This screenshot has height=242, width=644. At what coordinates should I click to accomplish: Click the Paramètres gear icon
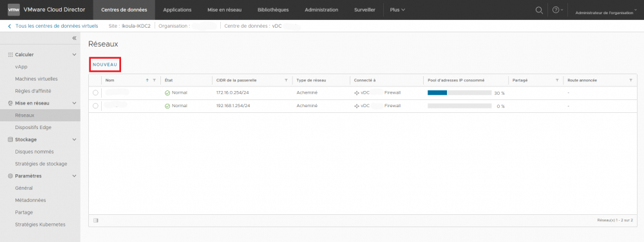pos(11,176)
